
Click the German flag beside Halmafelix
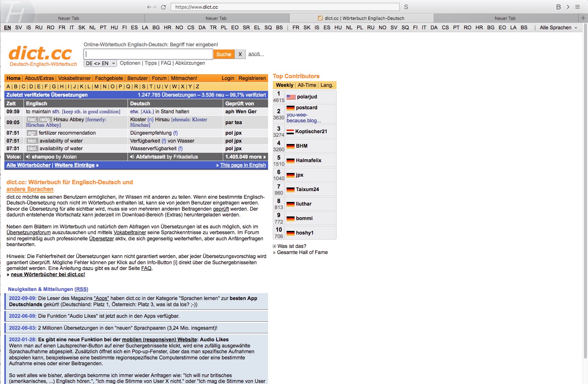[x=291, y=161]
